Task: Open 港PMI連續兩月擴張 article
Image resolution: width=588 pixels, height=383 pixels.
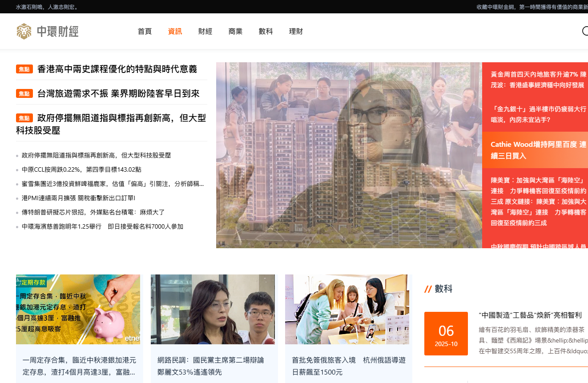Action: click(78, 198)
